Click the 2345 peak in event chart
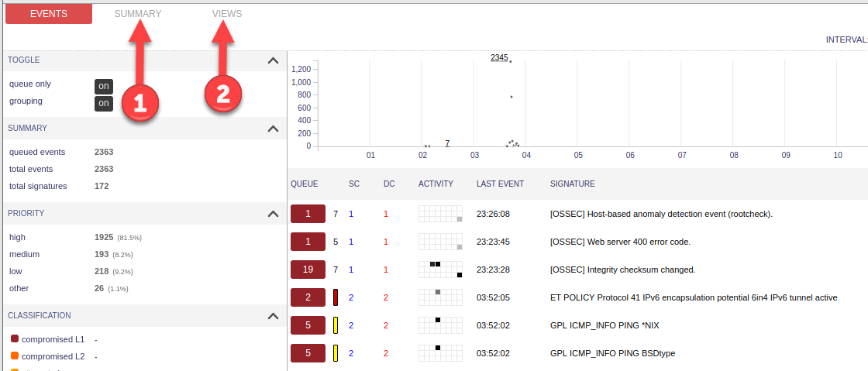The image size is (868, 371). [499, 57]
